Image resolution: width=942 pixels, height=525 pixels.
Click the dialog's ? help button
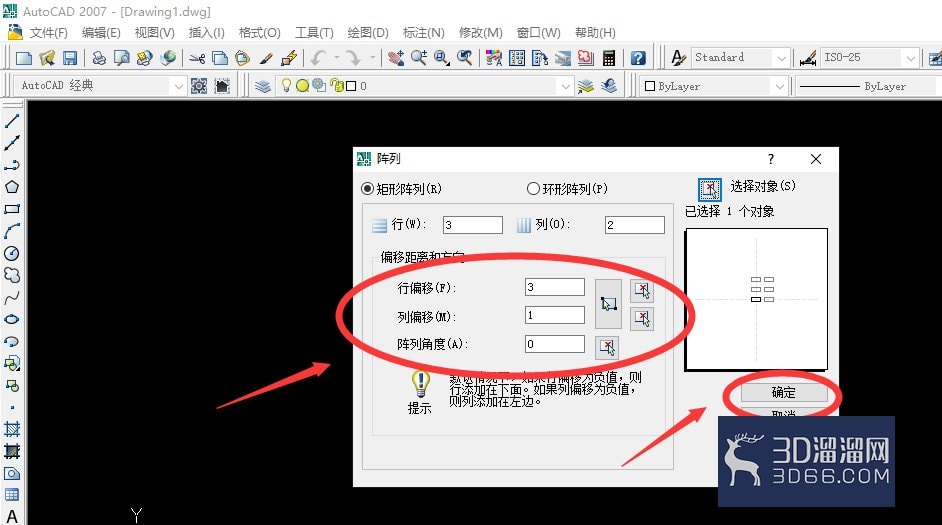(x=771, y=159)
